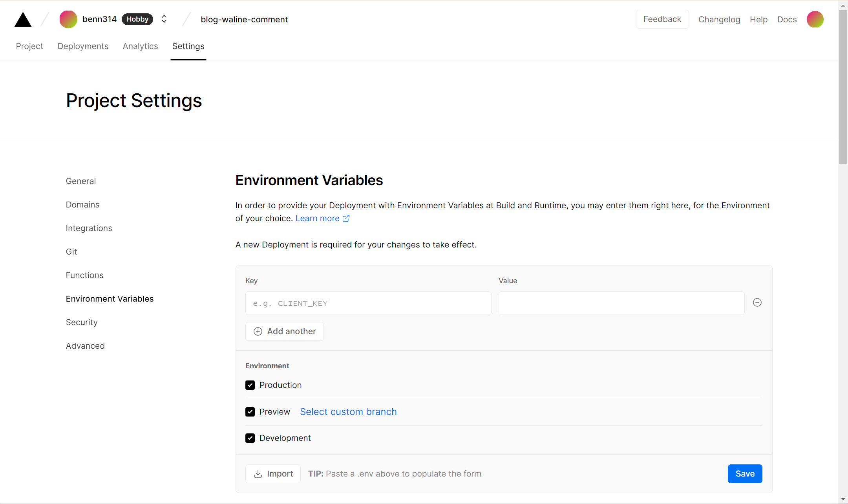
Task: Expand the team scope switcher chevrons
Action: point(164,19)
